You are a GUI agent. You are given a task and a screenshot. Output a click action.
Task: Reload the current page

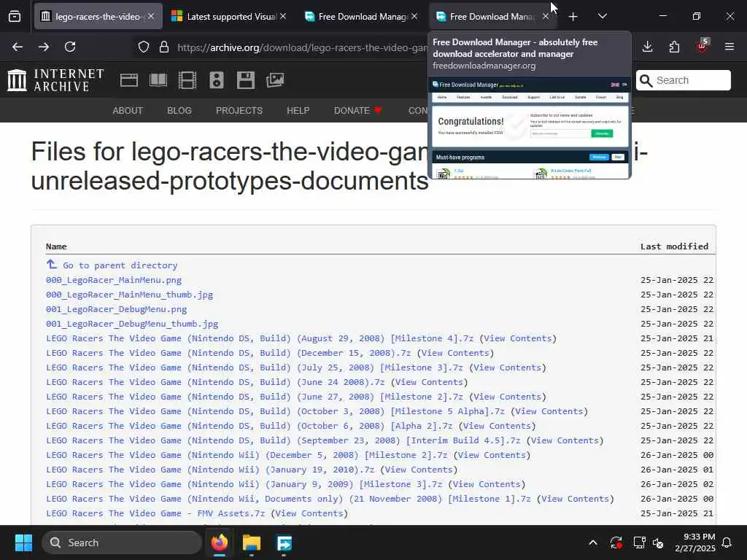point(70,47)
